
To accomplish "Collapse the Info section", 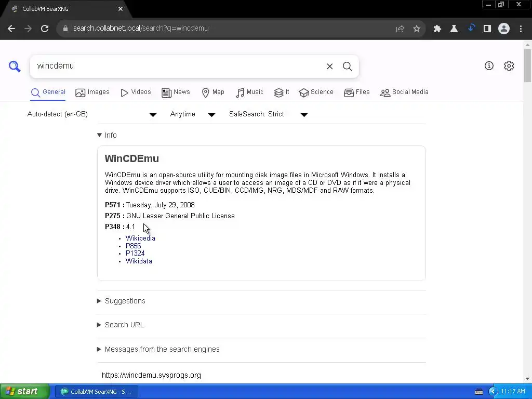I will pyautogui.click(x=107, y=136).
